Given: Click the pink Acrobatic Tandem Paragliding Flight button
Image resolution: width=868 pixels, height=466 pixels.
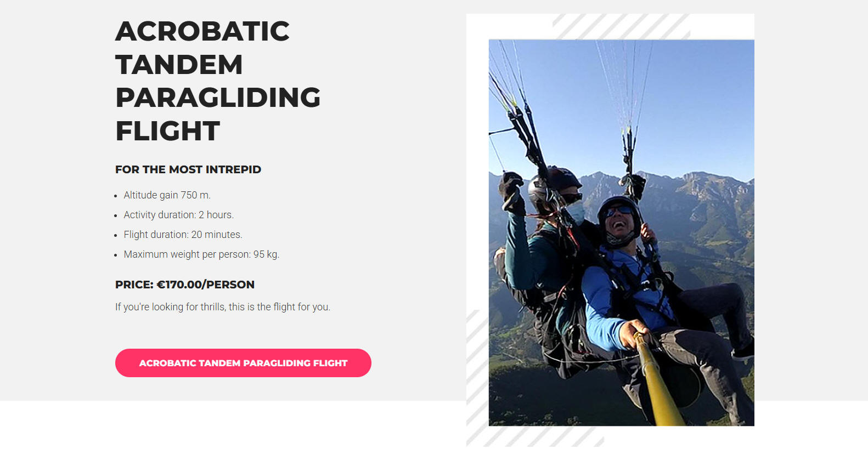Looking at the screenshot, I should coord(243,363).
